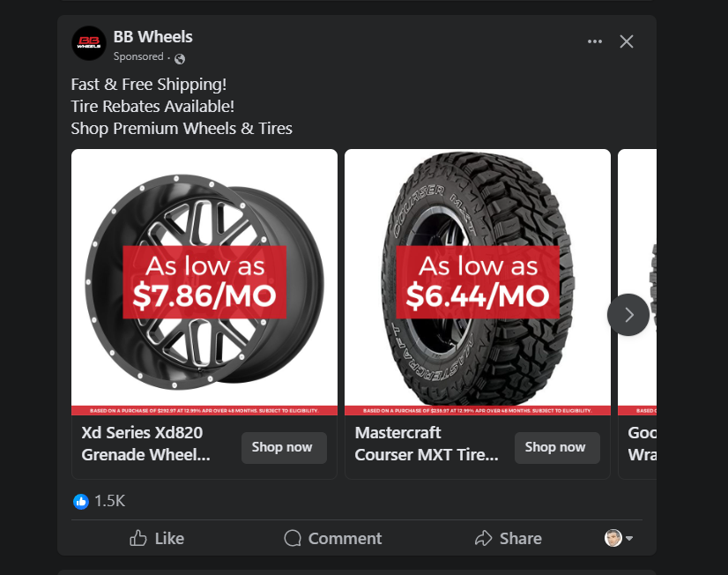The width and height of the screenshot is (728, 575).
Task: Share the BB Wheels post
Action: tap(508, 538)
